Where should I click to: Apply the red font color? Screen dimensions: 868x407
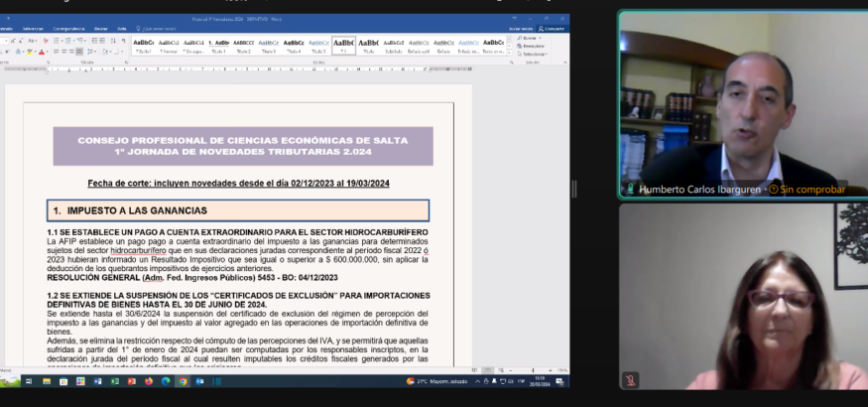click(x=42, y=52)
